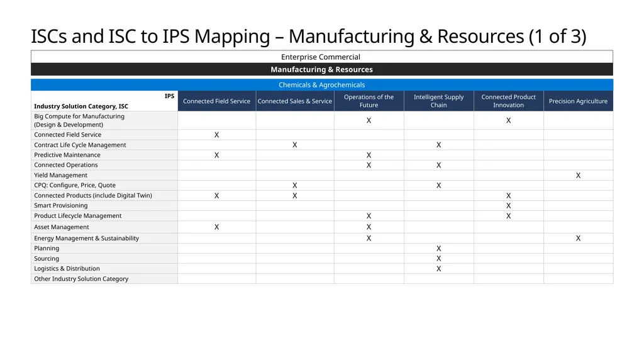
Task: Click X in Planning row
Action: click(438, 249)
